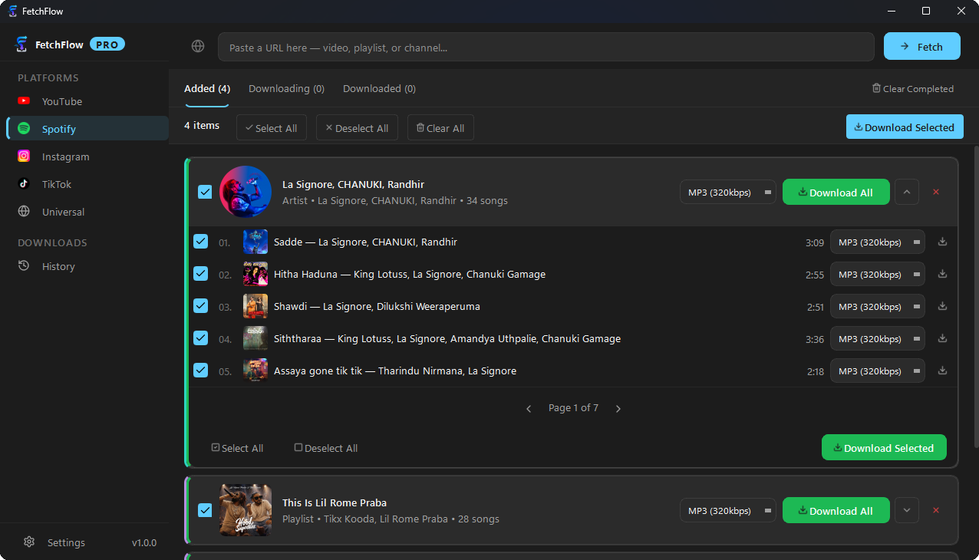Viewport: 979px width, 560px height.
Task: Click the Page 1 of 7 indicator
Action: pyautogui.click(x=573, y=408)
